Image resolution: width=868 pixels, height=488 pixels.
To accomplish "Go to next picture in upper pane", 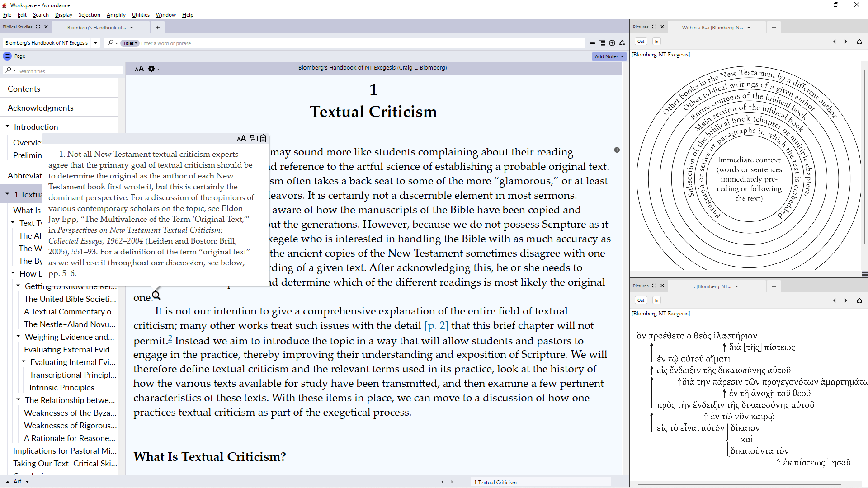I will [x=846, y=42].
